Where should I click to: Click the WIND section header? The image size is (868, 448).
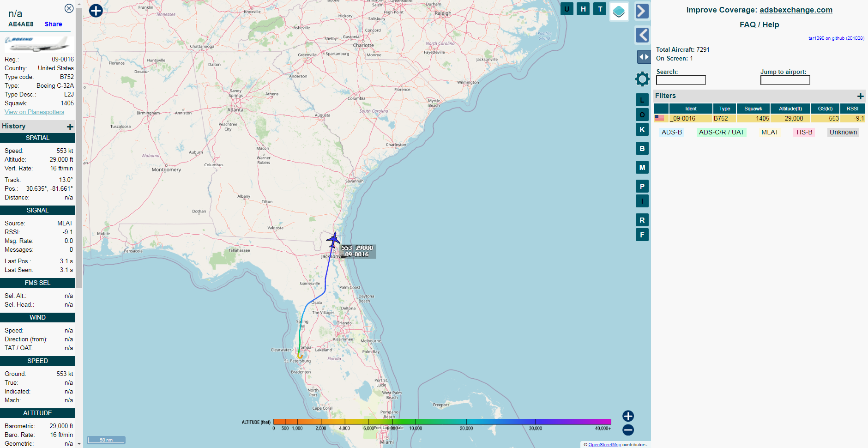[x=37, y=317]
